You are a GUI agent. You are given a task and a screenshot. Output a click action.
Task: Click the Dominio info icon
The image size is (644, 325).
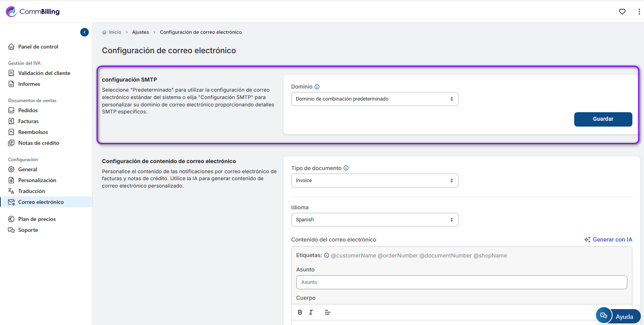[317, 87]
